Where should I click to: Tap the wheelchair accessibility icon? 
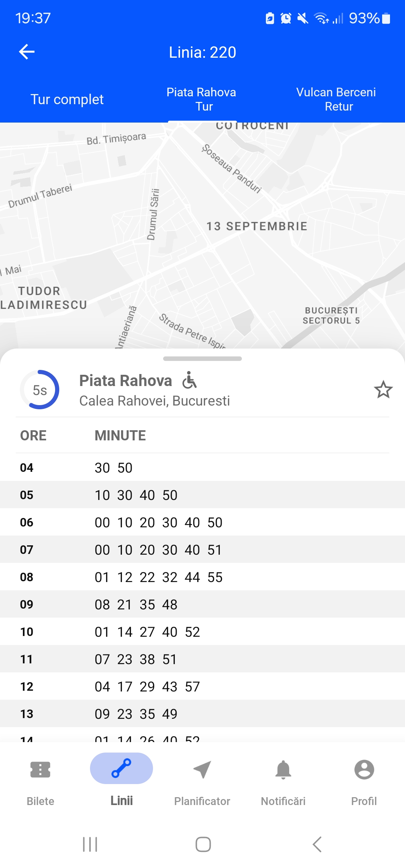tap(190, 380)
